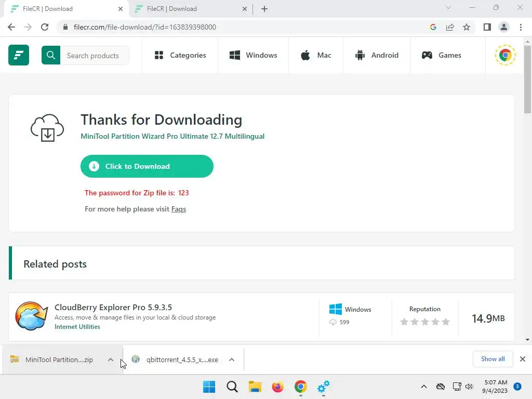Click the CloudBerry Explorer thumbnail icon
Viewport: 532px width, 399px height.
[32, 316]
